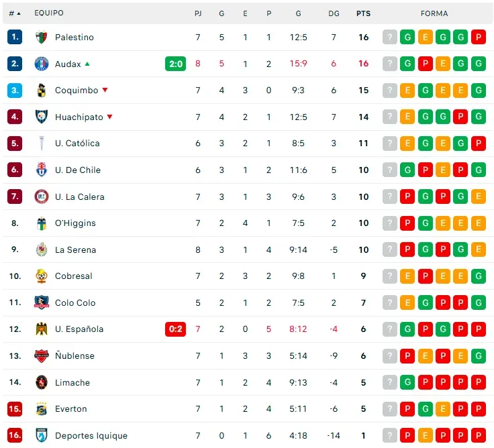Click the Deportes Iquique crest icon

click(42, 436)
